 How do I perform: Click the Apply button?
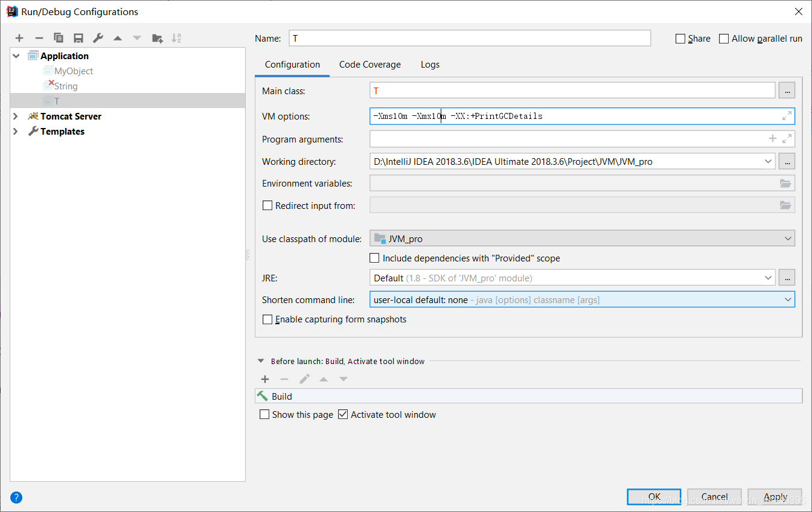[775, 497]
